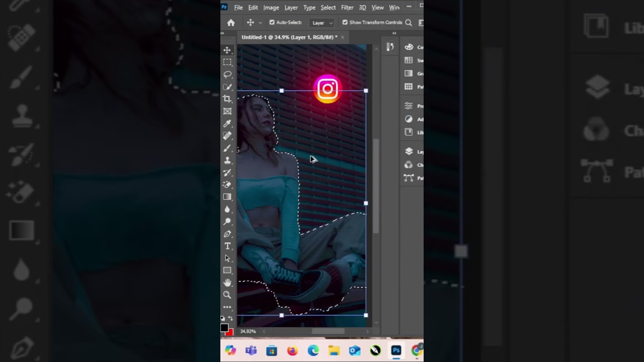644x362 pixels.
Task: Select the Blur tool
Action: coord(227,209)
